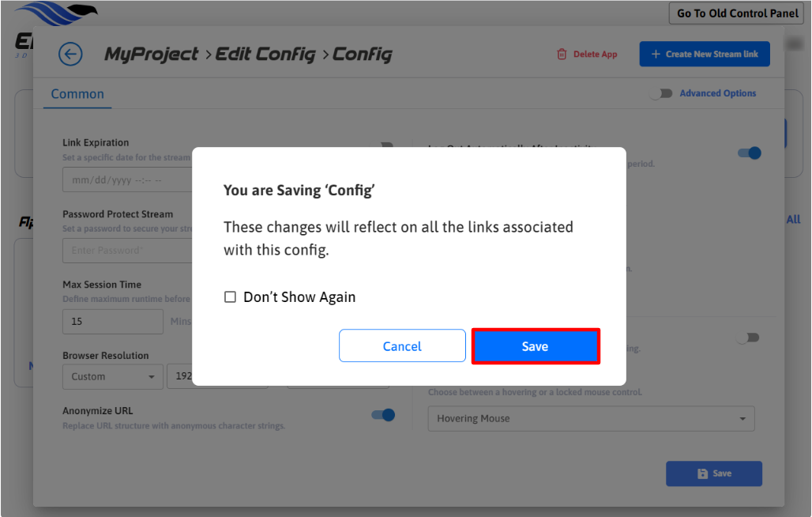Click the Create New Stream link button
Viewport: 812px width, 517px height.
pos(704,55)
